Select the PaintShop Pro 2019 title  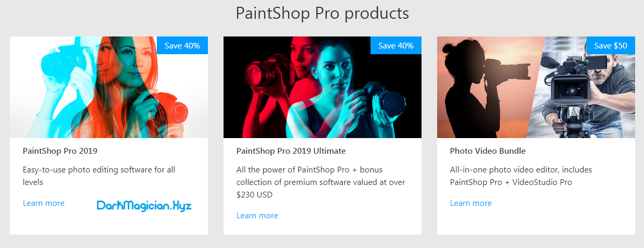pos(60,151)
